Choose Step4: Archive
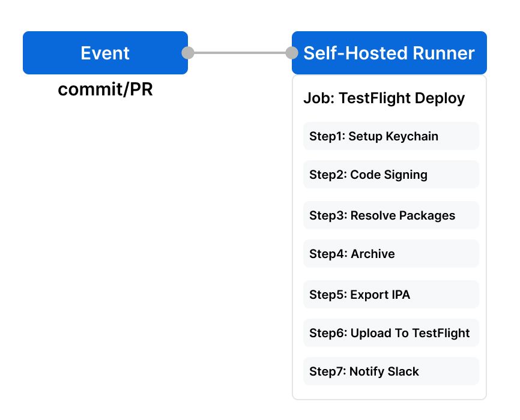The height and width of the screenshot is (420, 520). pos(391,254)
